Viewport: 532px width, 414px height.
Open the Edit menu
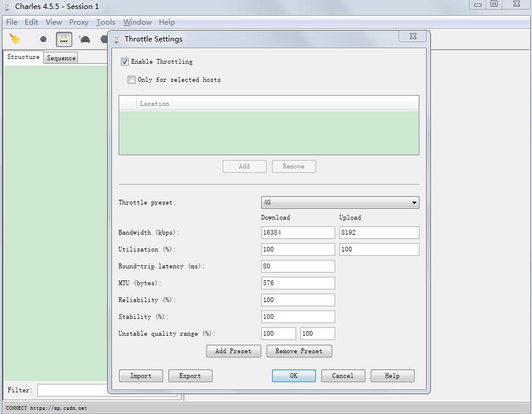tap(31, 22)
